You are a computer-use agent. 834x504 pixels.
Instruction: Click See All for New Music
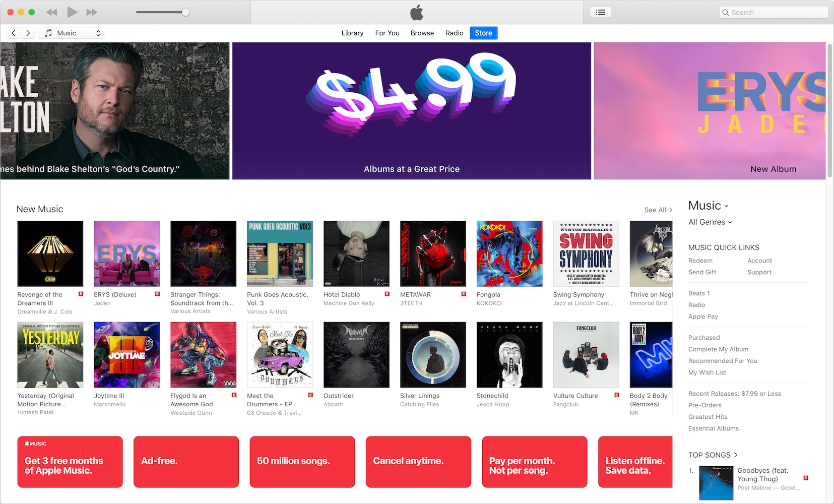[658, 210]
